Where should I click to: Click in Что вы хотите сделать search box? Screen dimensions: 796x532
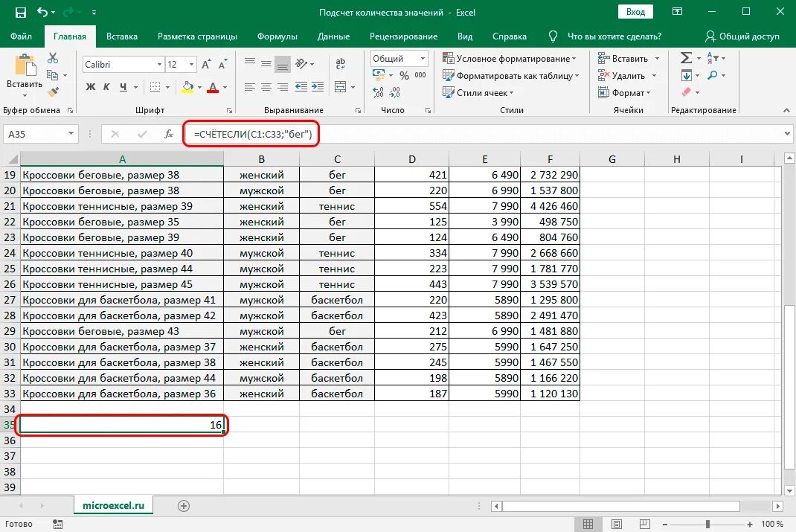614,36
